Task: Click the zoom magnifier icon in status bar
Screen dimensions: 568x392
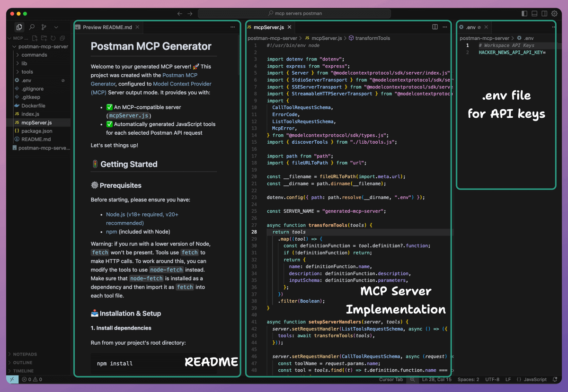Action: point(412,379)
